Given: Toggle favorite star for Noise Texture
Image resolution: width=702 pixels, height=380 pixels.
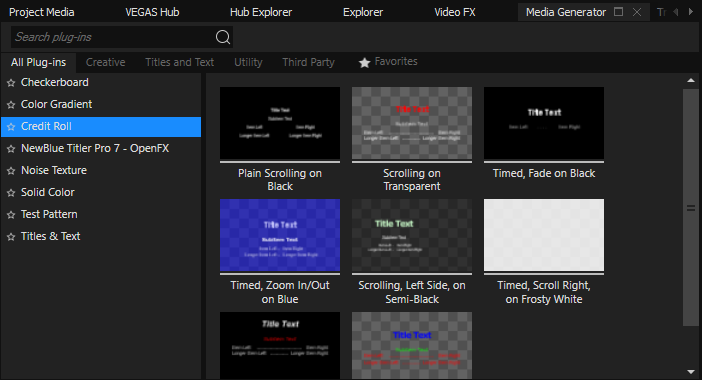Looking at the screenshot, I should click(11, 171).
